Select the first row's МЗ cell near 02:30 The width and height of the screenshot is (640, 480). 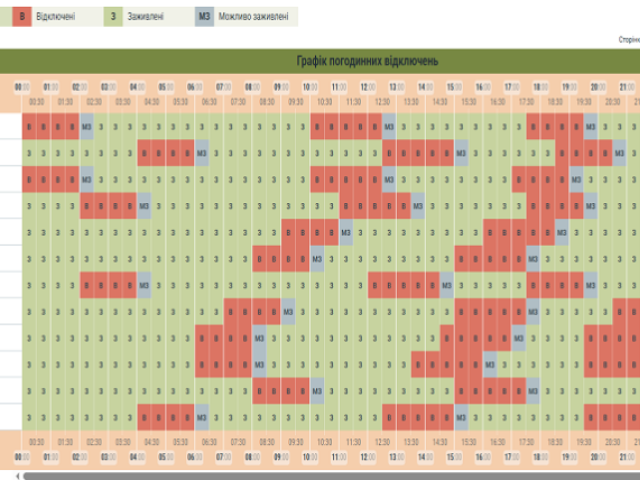[87, 127]
